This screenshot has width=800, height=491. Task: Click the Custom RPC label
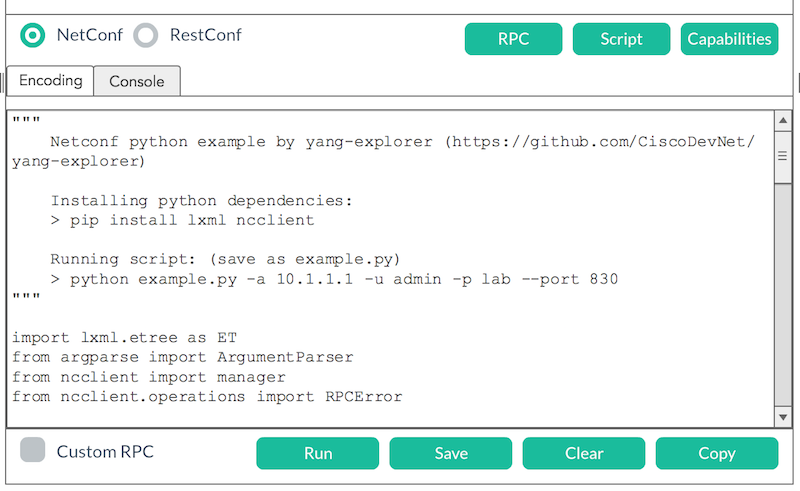click(x=105, y=452)
